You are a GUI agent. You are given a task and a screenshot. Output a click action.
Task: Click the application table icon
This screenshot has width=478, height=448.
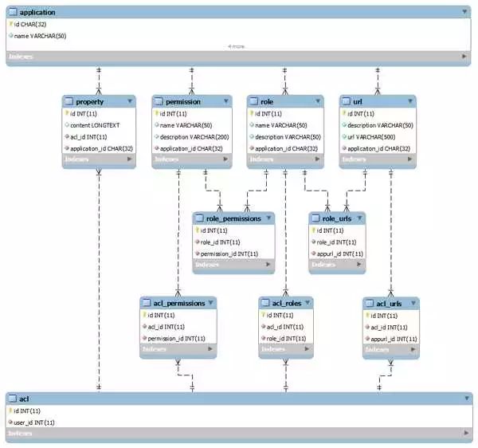13,12
